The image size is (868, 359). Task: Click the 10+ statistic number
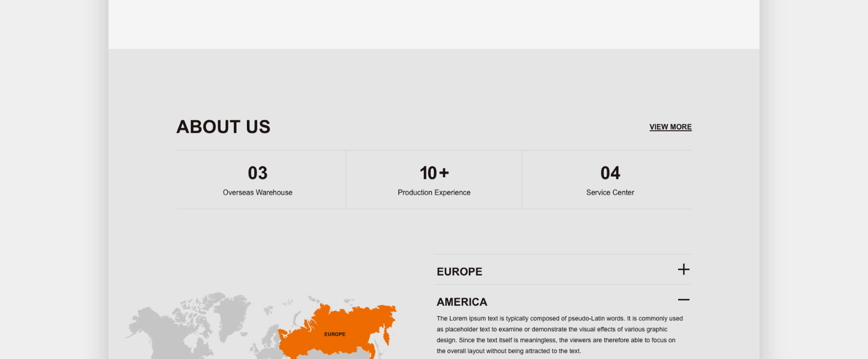coord(434,173)
